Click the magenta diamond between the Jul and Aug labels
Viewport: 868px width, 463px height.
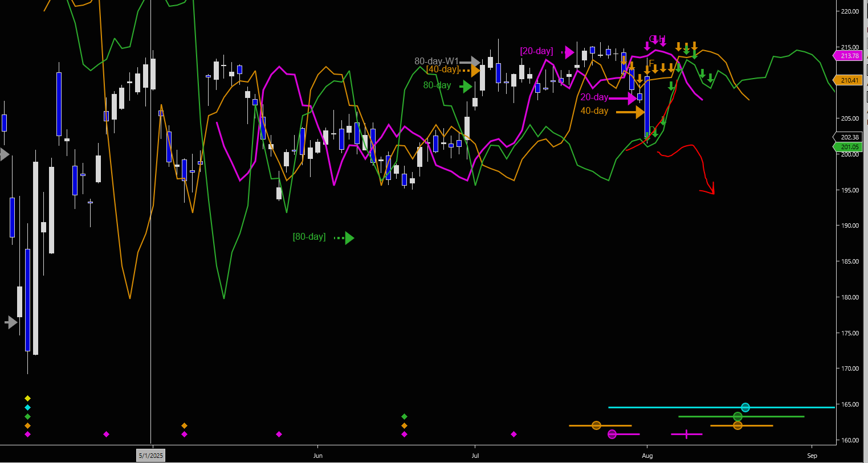[x=514, y=434]
